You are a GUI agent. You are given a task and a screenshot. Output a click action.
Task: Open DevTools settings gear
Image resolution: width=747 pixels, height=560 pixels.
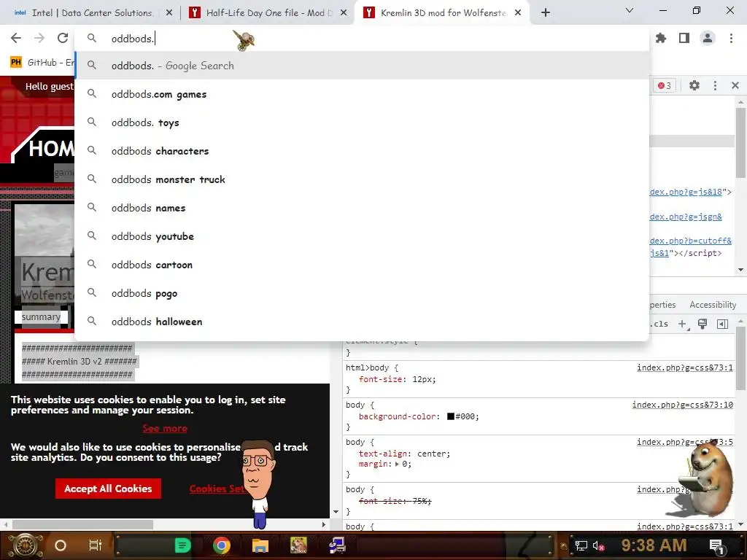694,85
